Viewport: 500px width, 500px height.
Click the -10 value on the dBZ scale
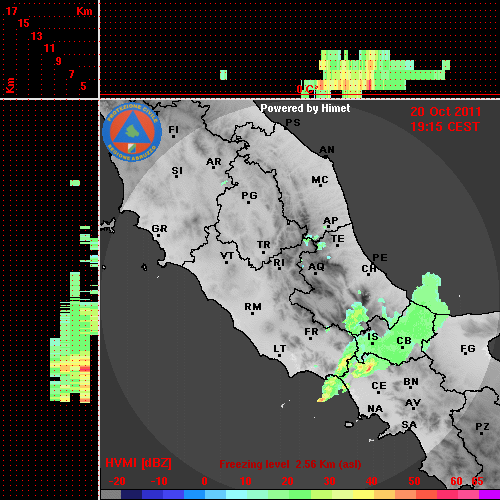159,481
